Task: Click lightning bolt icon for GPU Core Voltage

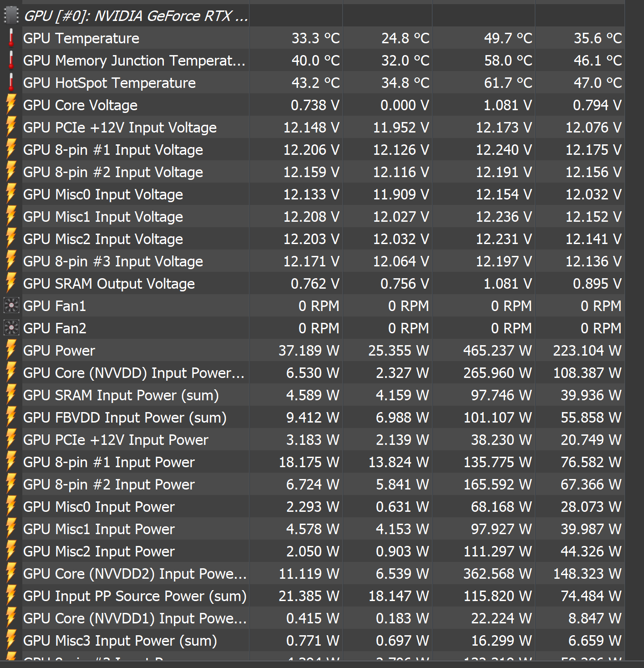Action: pos(11,105)
